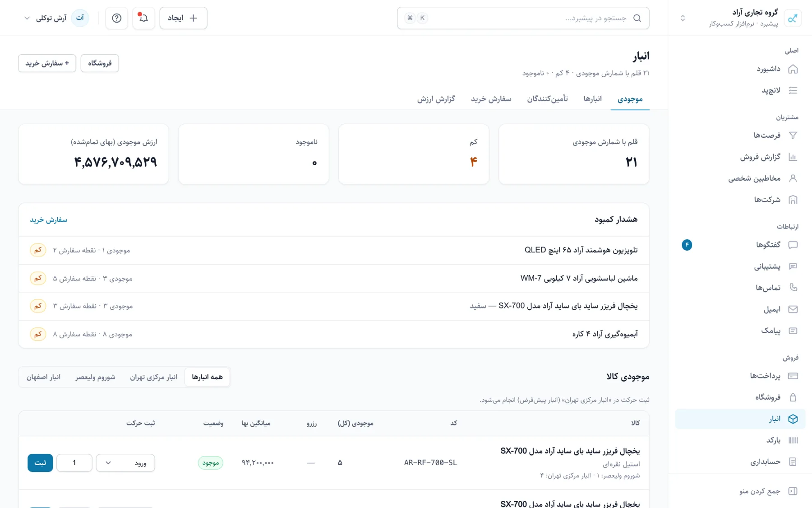
Task: Click the گزارش فروش chart icon
Action: click(793, 157)
